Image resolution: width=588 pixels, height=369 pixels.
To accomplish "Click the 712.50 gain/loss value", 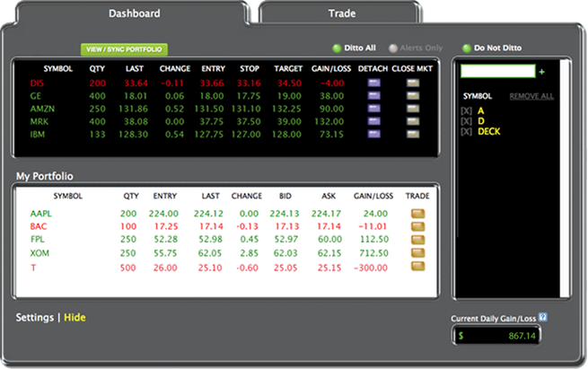I will tap(373, 253).
